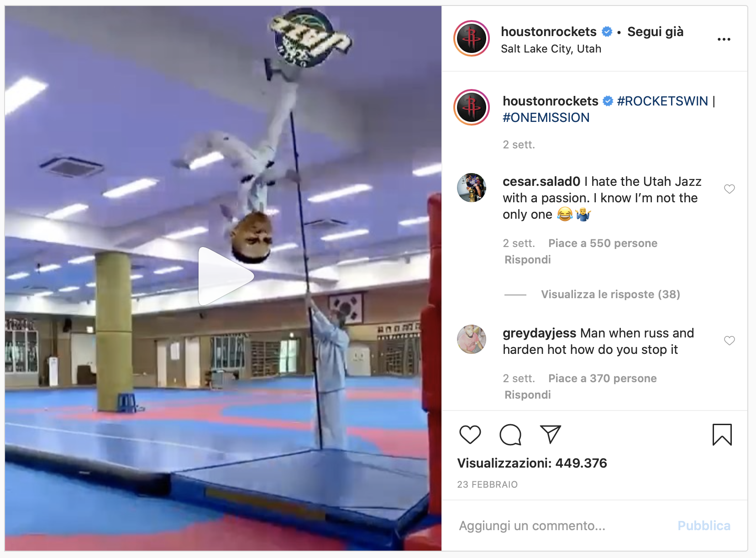Image resolution: width=756 pixels, height=558 pixels.
Task: Open the #ONEMISSION hashtag
Action: pyautogui.click(x=546, y=117)
